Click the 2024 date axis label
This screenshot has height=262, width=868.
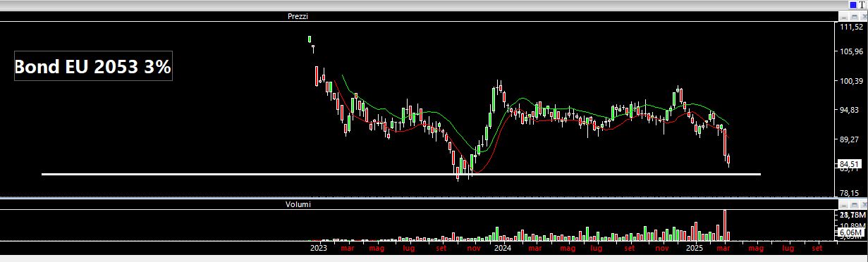[503, 249]
